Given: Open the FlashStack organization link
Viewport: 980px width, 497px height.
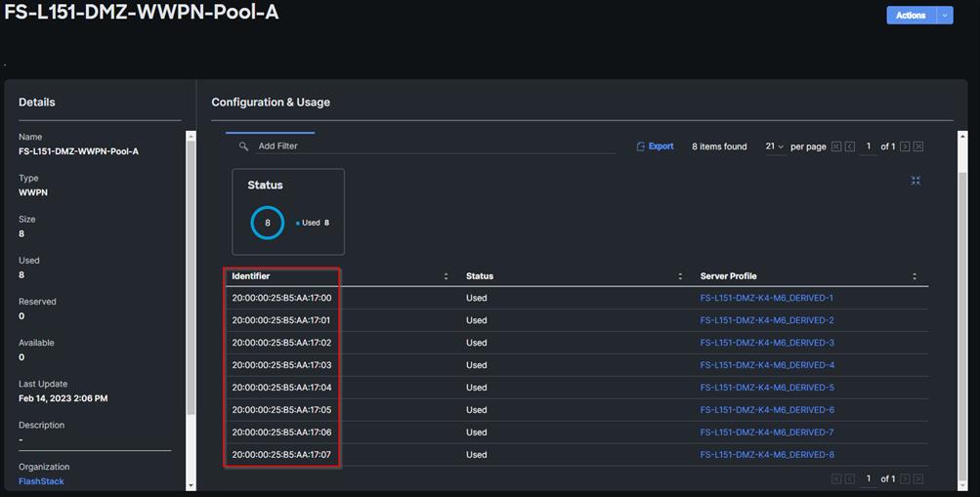Looking at the screenshot, I should pos(41,481).
